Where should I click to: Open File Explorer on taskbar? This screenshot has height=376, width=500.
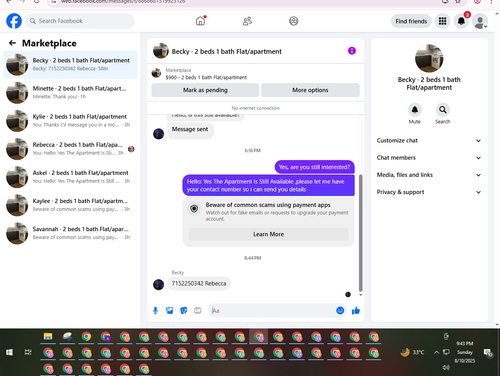coord(48,336)
